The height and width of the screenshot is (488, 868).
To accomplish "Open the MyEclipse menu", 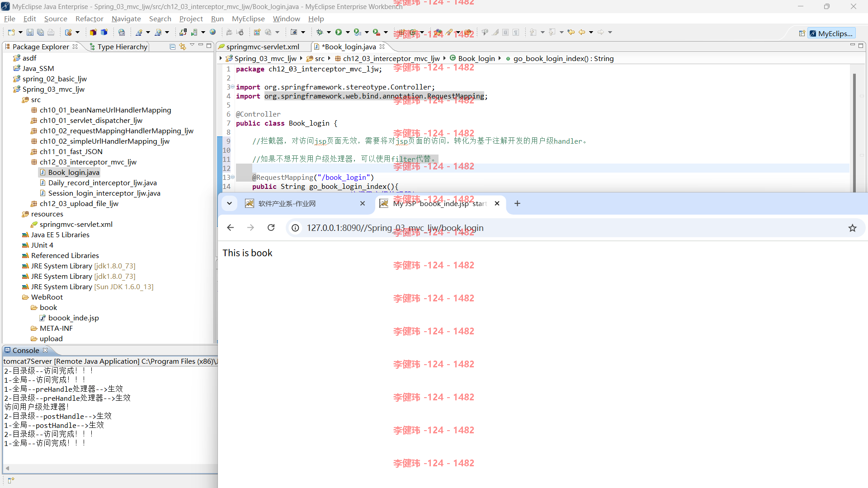I will [x=248, y=19].
